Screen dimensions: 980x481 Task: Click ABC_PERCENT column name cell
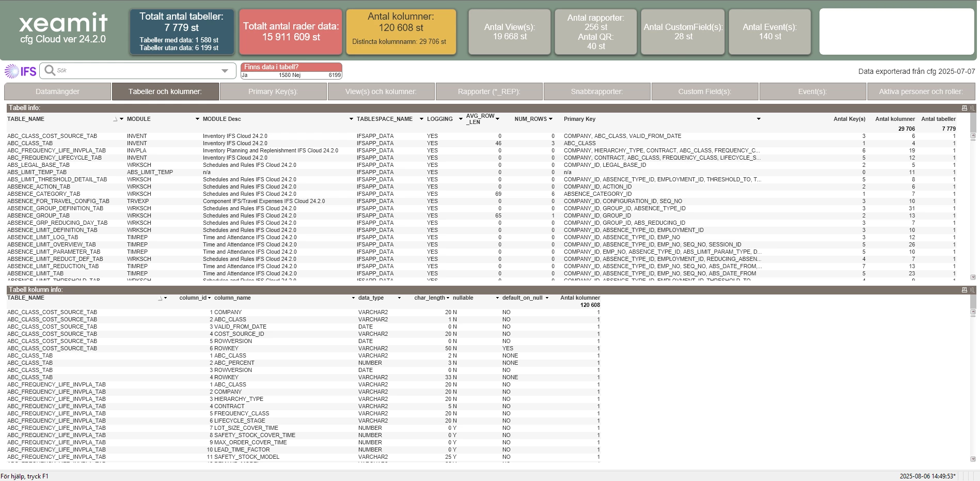tap(234, 363)
